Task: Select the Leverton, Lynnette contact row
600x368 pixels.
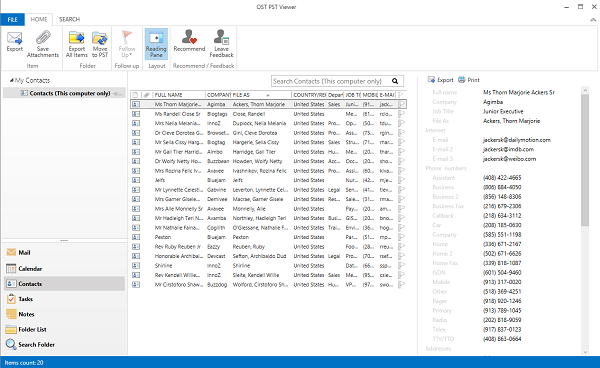Action: click(268, 190)
